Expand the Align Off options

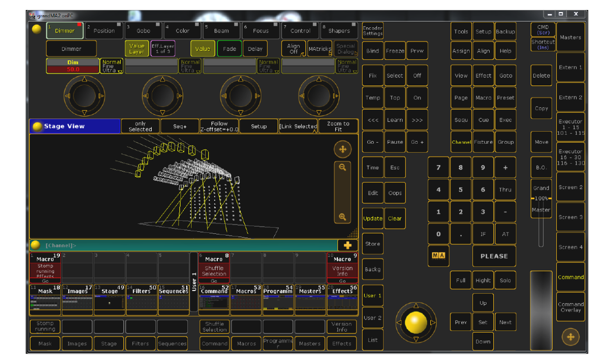click(x=293, y=49)
